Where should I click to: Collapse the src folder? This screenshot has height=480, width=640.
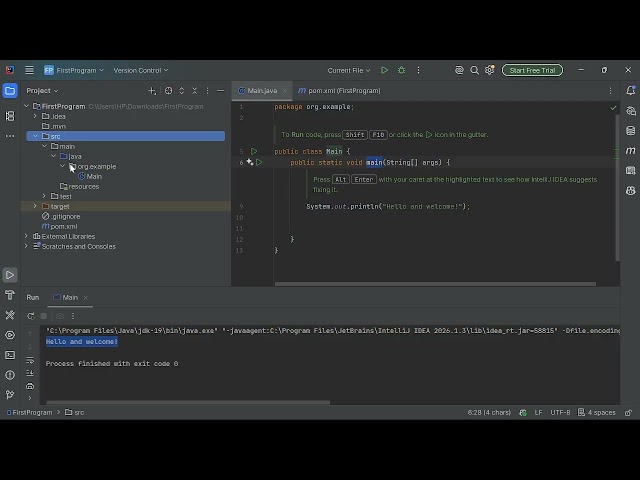click(35, 136)
